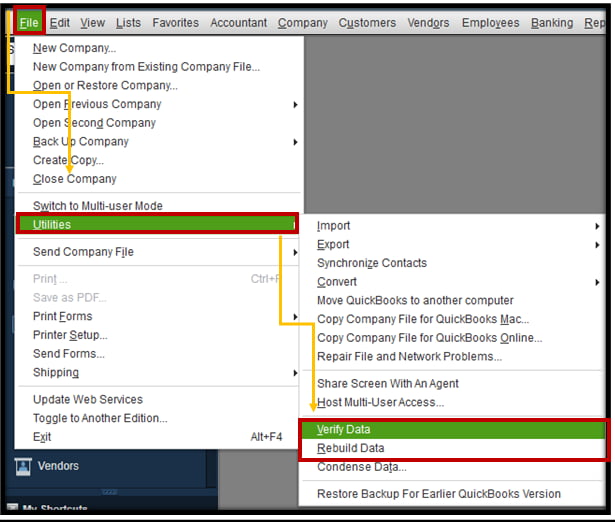Open the Employees menu

[490, 23]
